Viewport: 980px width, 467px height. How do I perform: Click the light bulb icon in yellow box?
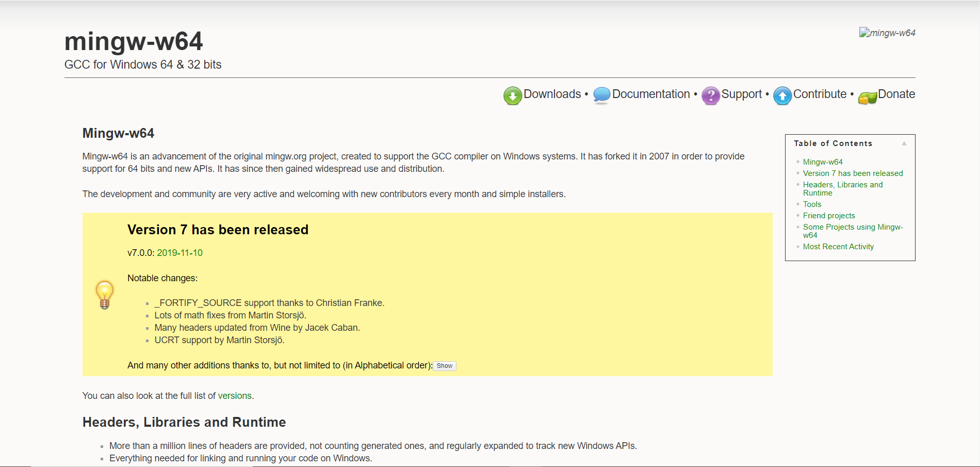pyautogui.click(x=105, y=295)
